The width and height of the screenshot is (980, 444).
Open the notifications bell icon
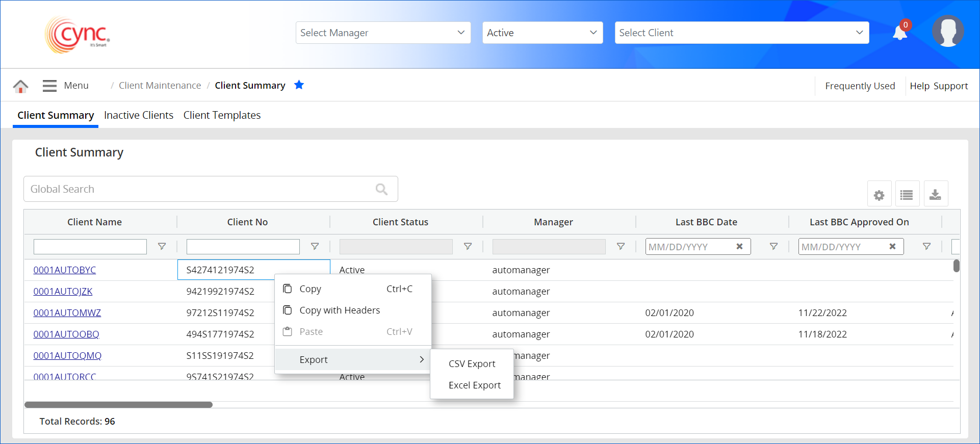899,33
